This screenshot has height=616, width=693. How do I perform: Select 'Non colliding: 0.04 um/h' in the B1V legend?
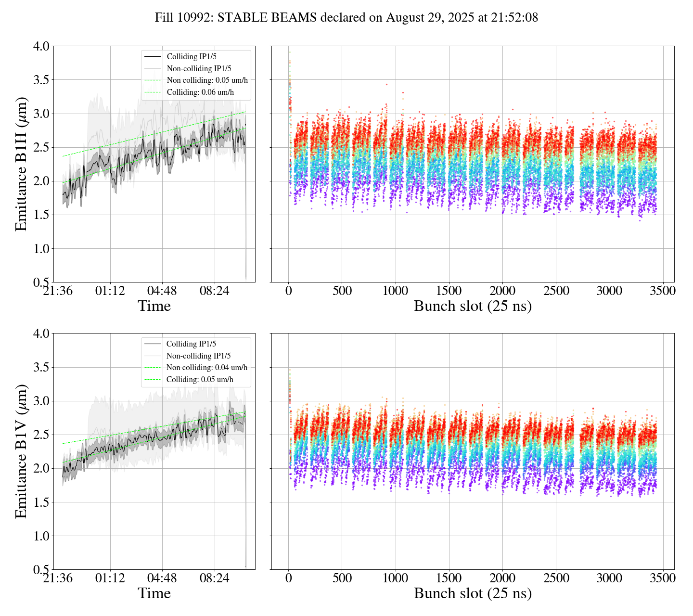[x=206, y=368]
